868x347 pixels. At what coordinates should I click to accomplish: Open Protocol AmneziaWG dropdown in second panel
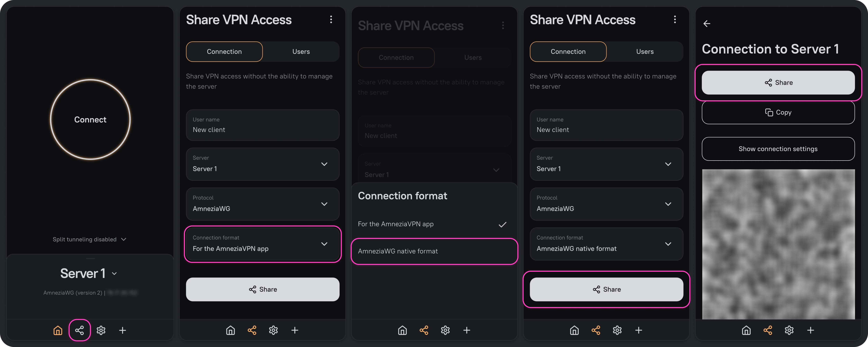tap(263, 204)
